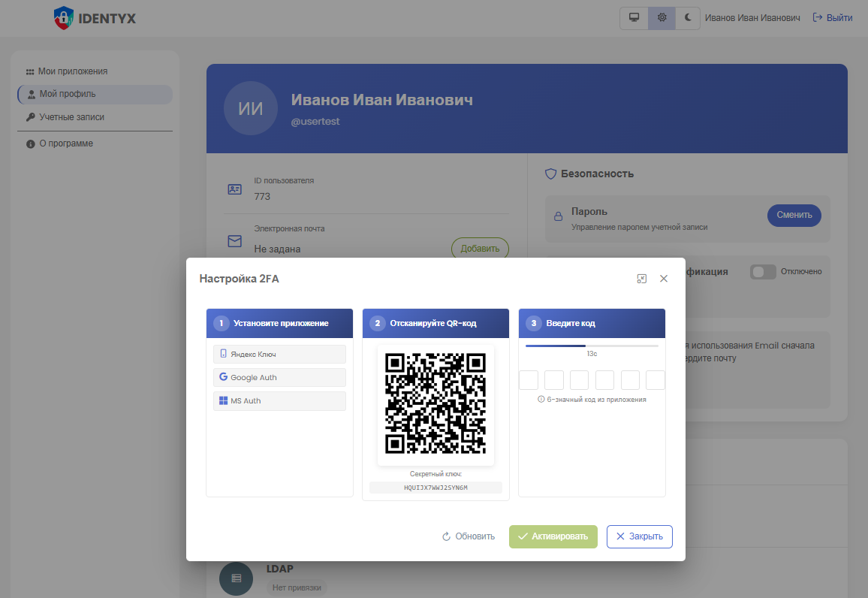Click the Активировать button
The width and height of the screenshot is (868, 598).
click(553, 536)
